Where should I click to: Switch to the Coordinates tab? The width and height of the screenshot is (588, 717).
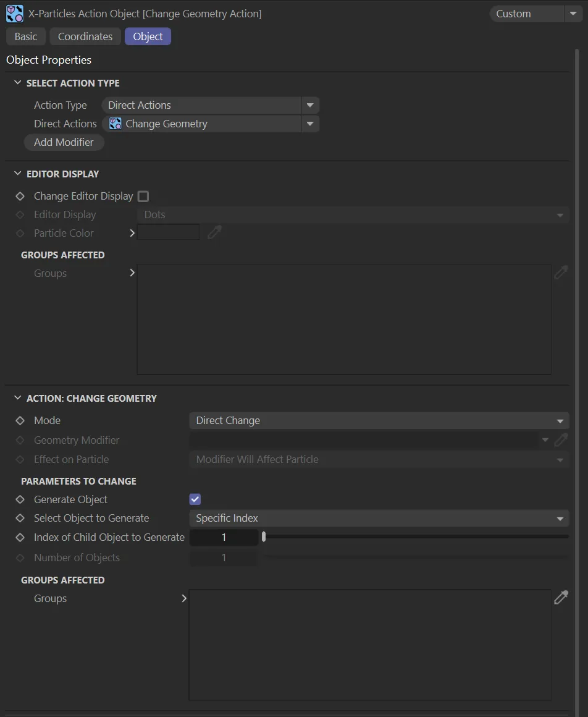click(85, 36)
